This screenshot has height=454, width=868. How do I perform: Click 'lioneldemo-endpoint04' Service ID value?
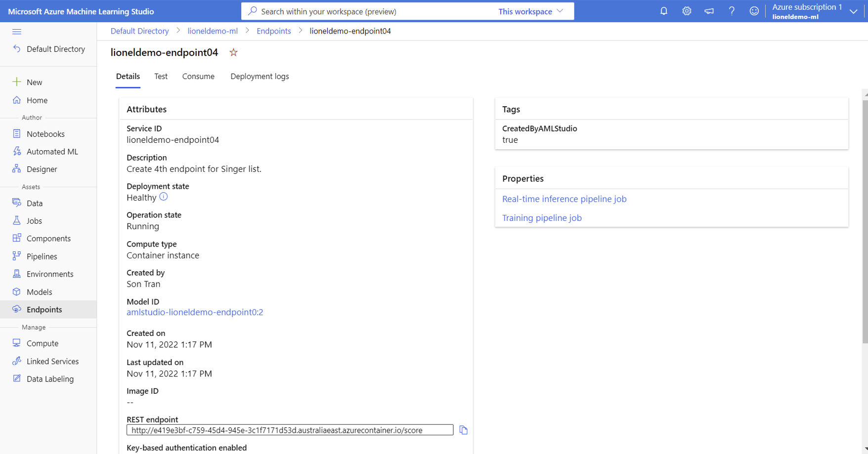pyautogui.click(x=173, y=140)
